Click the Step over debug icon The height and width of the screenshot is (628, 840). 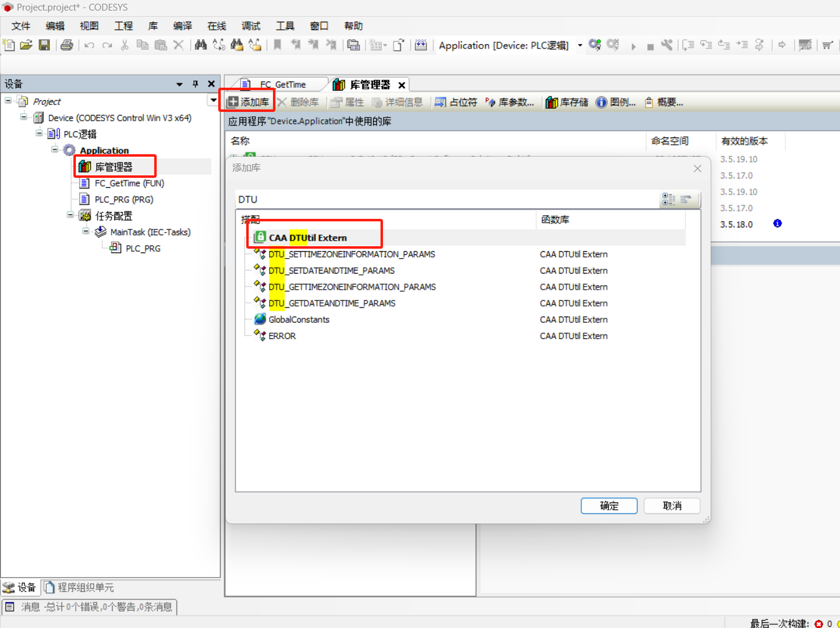point(688,45)
